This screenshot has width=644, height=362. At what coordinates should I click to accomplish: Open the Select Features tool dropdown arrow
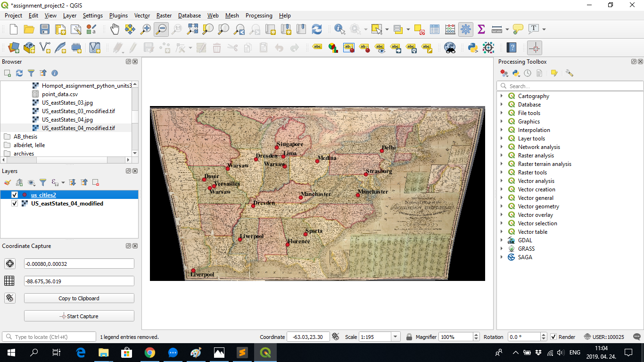pos(387,29)
